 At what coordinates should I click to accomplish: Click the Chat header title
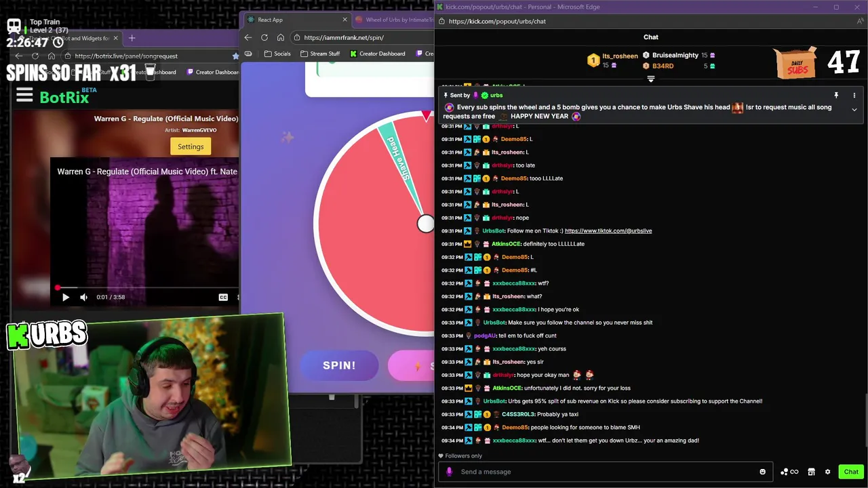tap(651, 37)
